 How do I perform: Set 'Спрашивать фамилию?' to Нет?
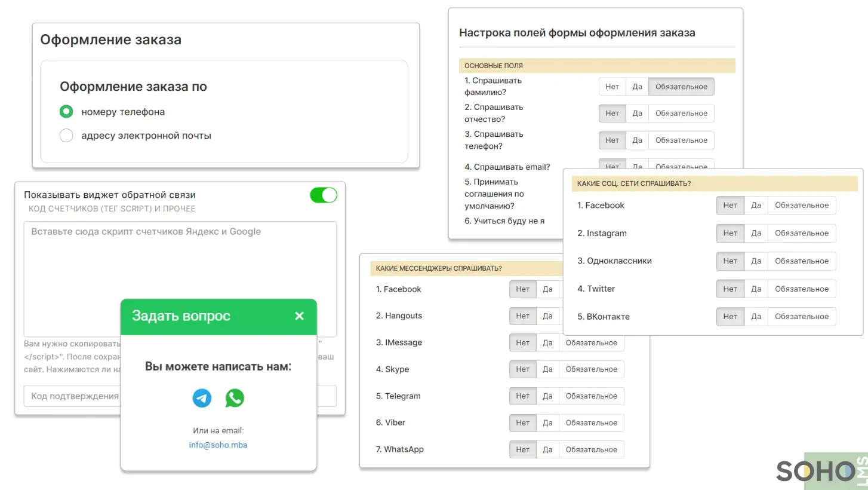pyautogui.click(x=612, y=87)
